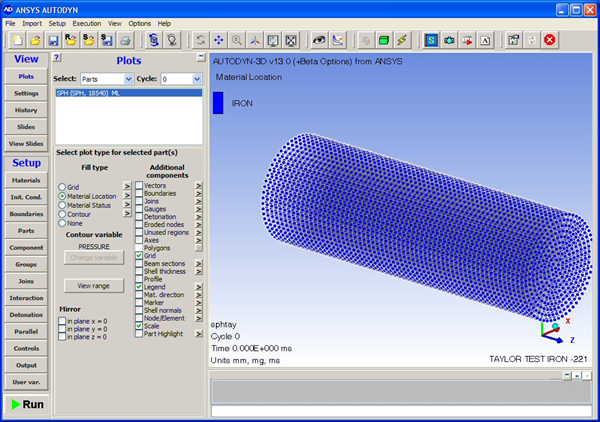Open the Select Parts dropdown
This screenshot has height=422, width=600.
tap(129, 79)
